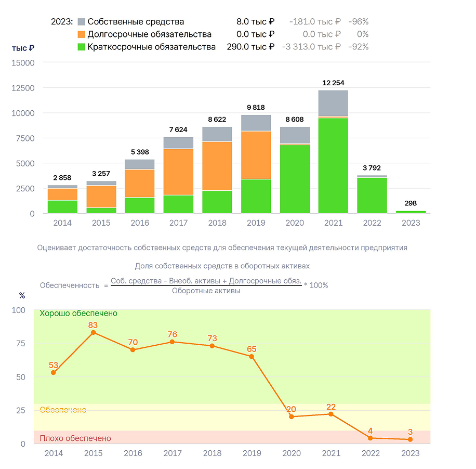Click the 2020 label under the bar chart

pos(295,223)
